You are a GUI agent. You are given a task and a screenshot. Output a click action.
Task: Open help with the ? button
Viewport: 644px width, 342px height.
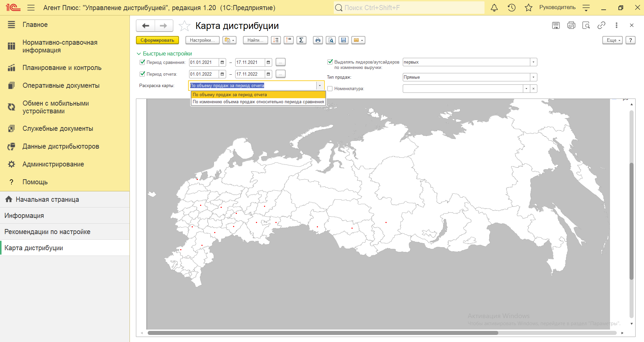(x=631, y=40)
